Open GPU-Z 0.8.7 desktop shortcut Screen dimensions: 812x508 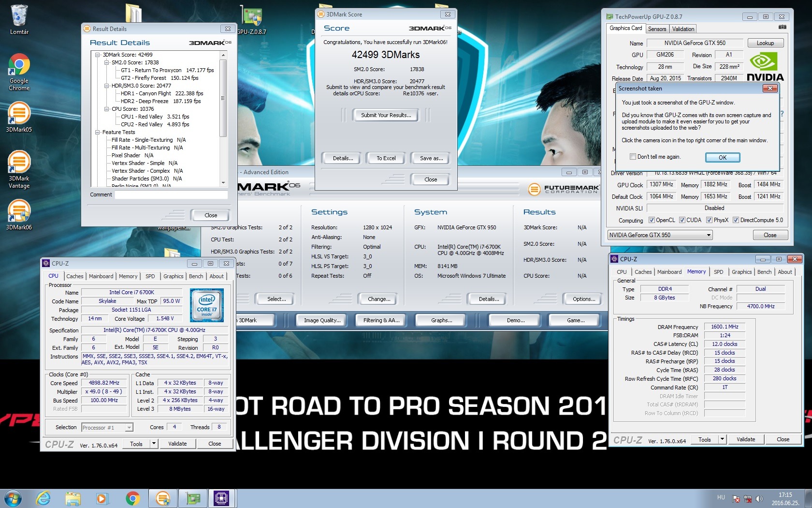[251, 19]
